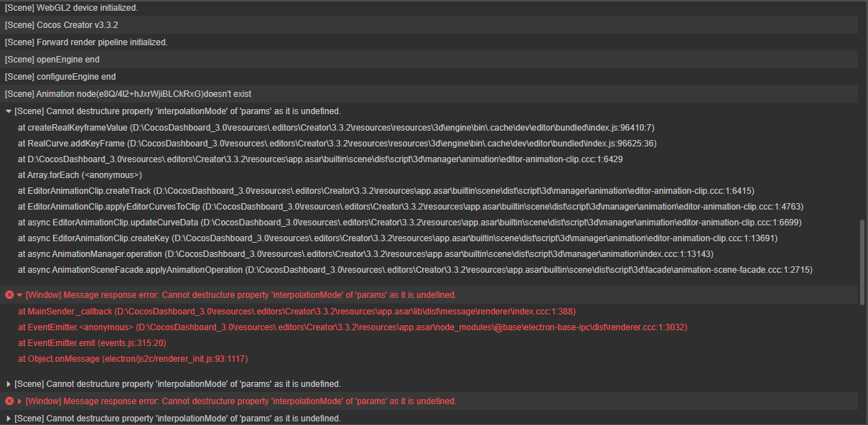Click the 'at createRealKeyframeValue' stack trace line
The height and width of the screenshot is (425, 868).
(335, 128)
